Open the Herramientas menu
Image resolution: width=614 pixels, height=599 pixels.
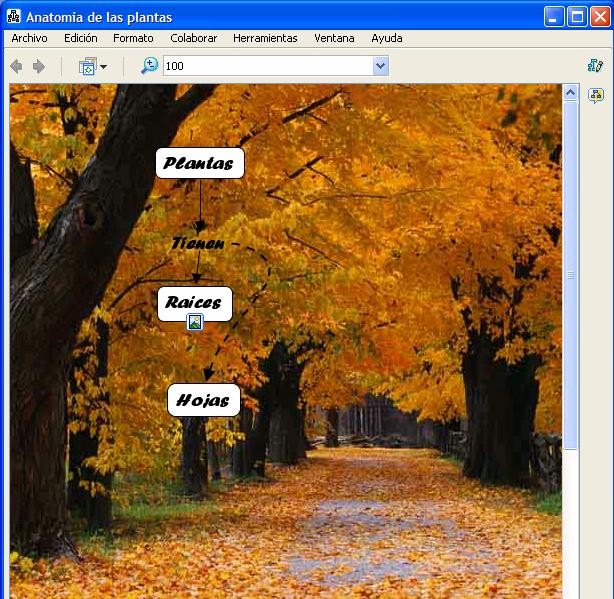pyautogui.click(x=265, y=38)
